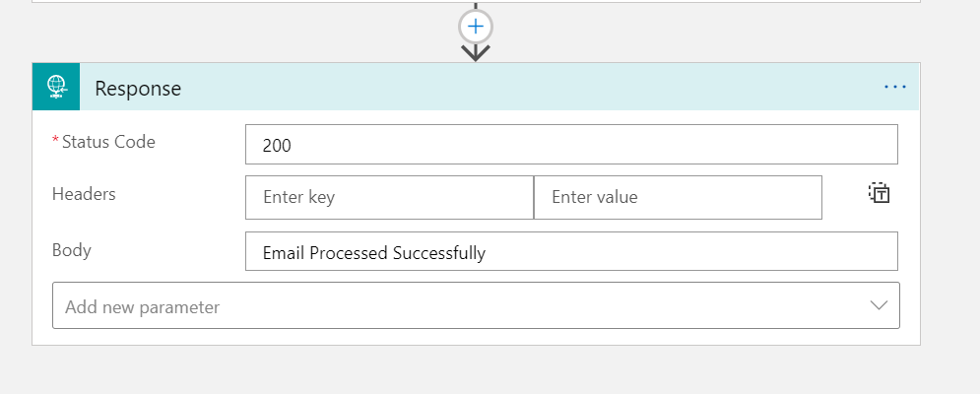Switch Headers to text mode icon
The height and width of the screenshot is (394, 980).
click(x=879, y=193)
